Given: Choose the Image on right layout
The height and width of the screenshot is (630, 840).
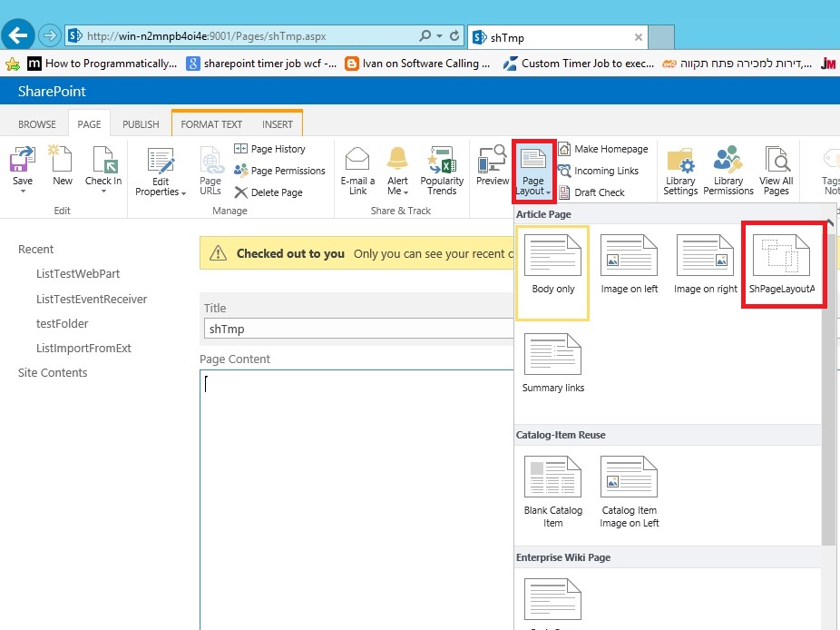Looking at the screenshot, I should pos(705,265).
